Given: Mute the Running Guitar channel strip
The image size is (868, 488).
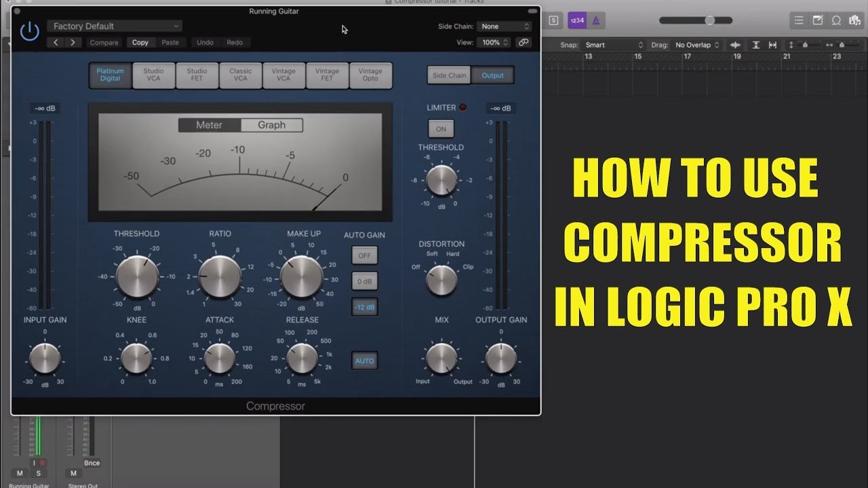Looking at the screenshot, I should pyautogui.click(x=20, y=472).
